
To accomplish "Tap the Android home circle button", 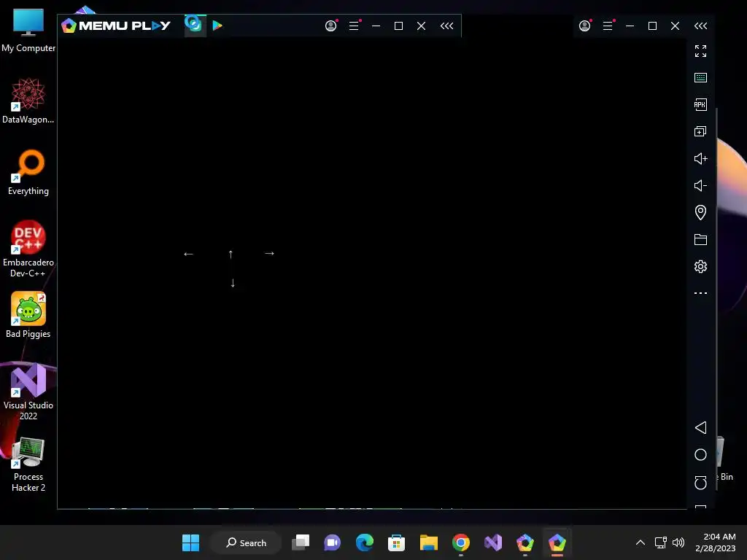I will [x=701, y=455].
